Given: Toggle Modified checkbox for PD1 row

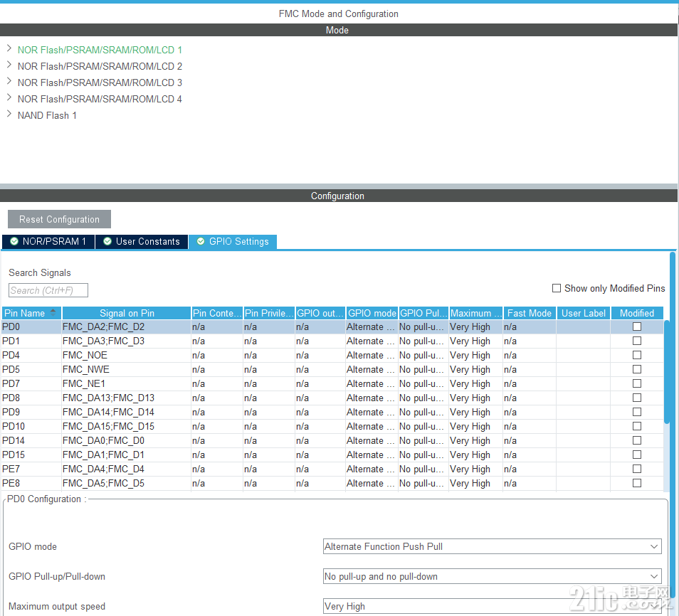Looking at the screenshot, I should point(636,341).
